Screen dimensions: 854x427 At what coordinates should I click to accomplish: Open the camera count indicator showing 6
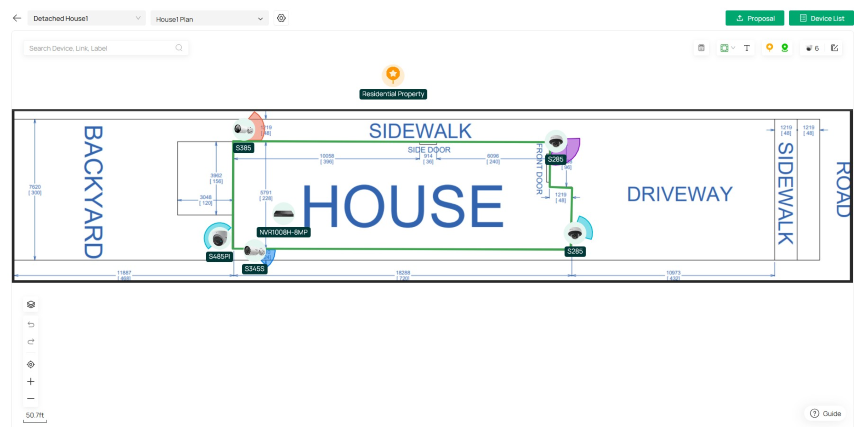[812, 48]
